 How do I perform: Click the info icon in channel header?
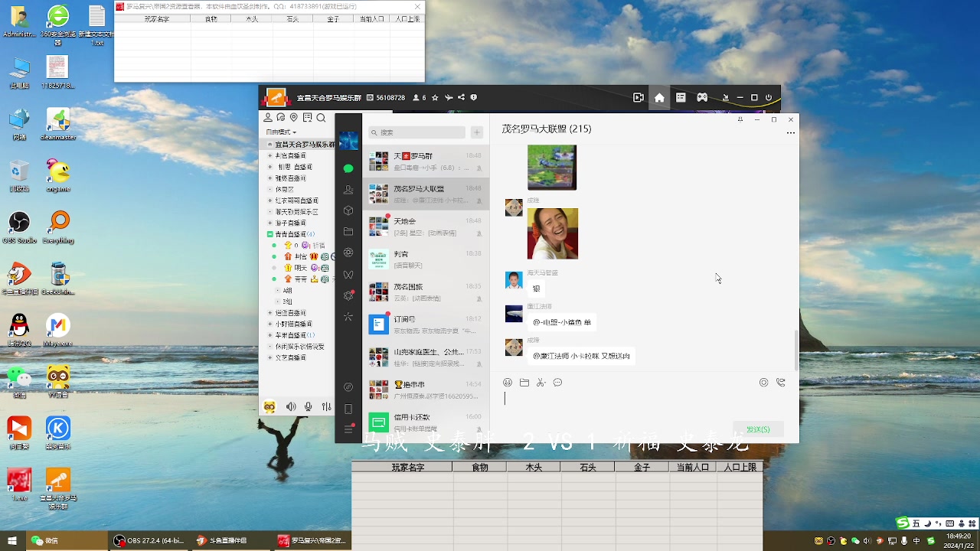(x=474, y=98)
